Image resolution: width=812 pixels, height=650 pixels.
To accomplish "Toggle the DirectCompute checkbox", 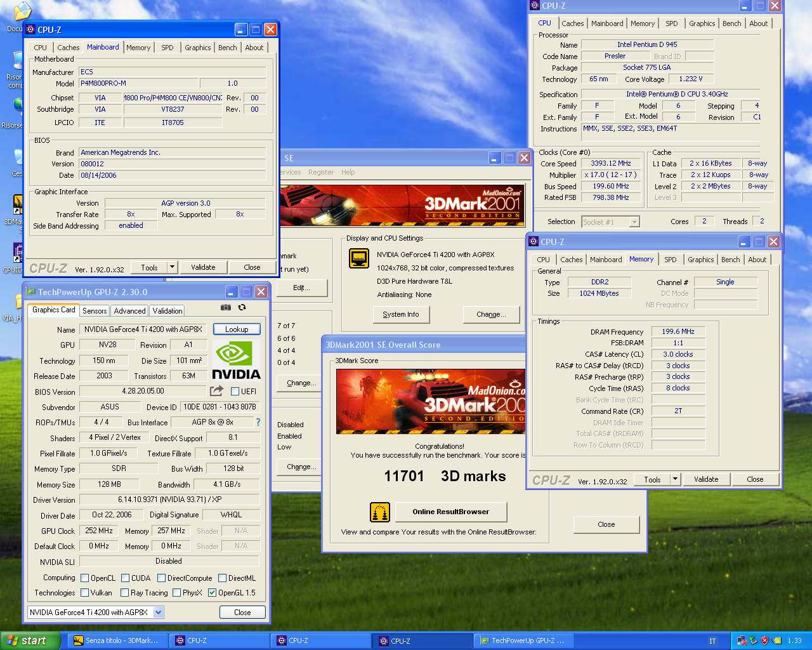I will 161,578.
